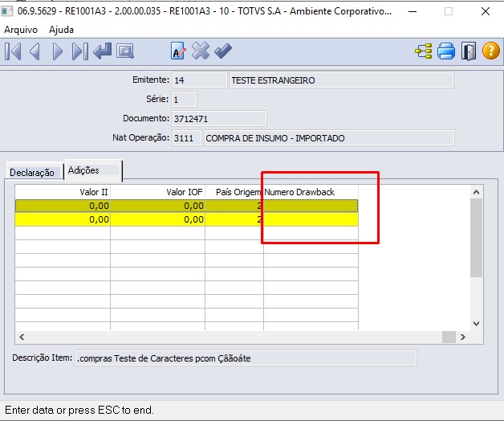504x421 pixels.
Task: Click grid horizontal scrollbar left arrow
Action: [22, 337]
